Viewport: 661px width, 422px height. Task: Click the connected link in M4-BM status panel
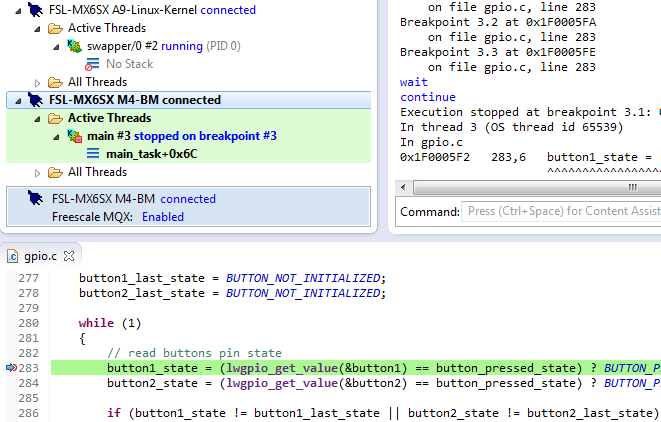coord(188,199)
